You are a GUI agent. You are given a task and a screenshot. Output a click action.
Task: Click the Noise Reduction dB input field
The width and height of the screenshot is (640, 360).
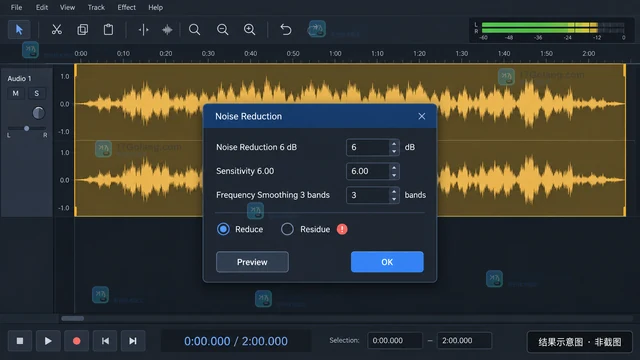point(368,147)
